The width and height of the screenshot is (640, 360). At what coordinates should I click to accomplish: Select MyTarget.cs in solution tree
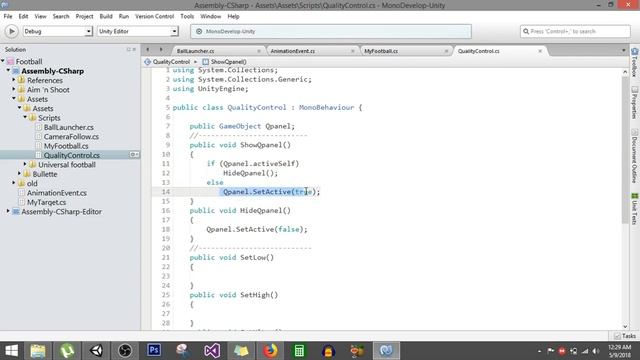coord(46,202)
